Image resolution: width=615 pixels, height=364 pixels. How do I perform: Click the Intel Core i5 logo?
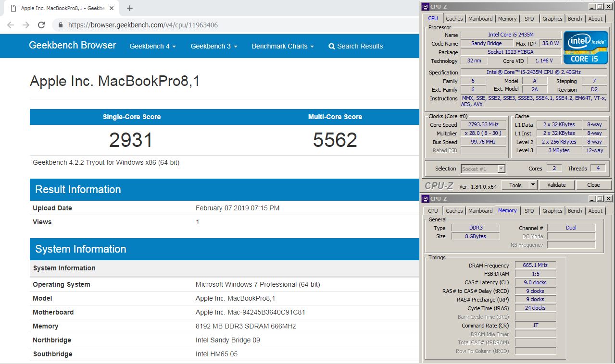[585, 47]
